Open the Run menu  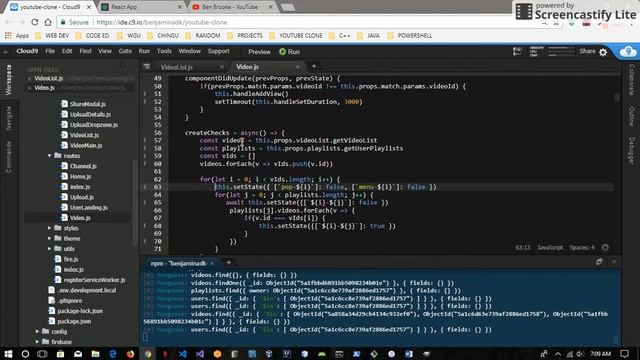[144, 51]
